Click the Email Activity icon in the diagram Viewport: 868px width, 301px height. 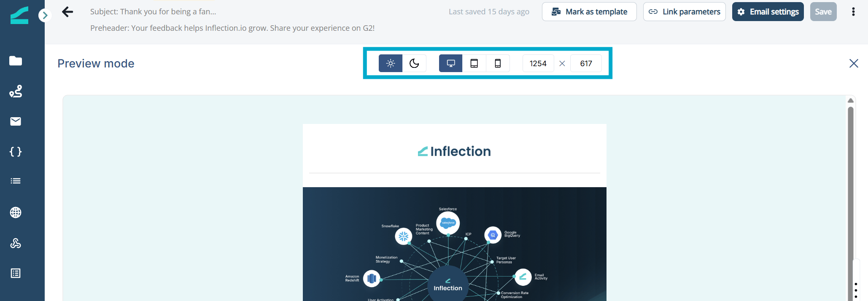coord(523,277)
